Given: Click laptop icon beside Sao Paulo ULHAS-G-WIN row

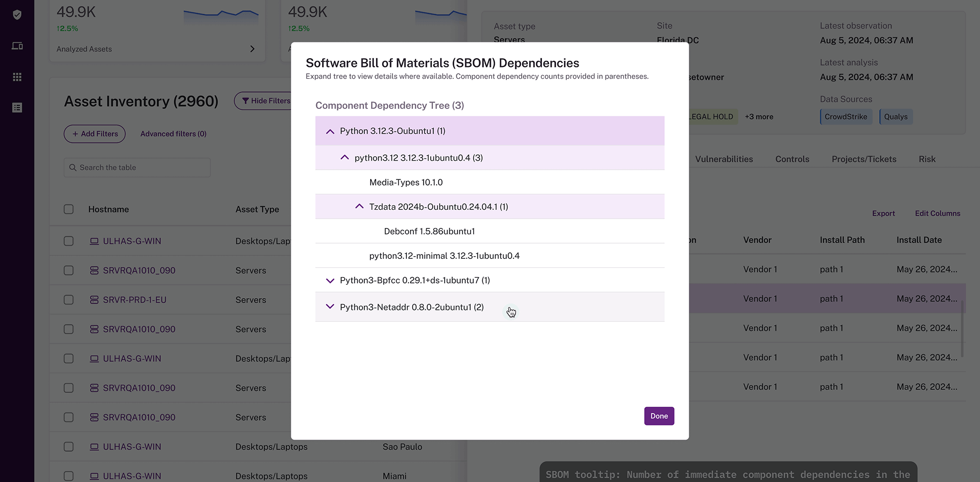Looking at the screenshot, I should click(x=94, y=447).
